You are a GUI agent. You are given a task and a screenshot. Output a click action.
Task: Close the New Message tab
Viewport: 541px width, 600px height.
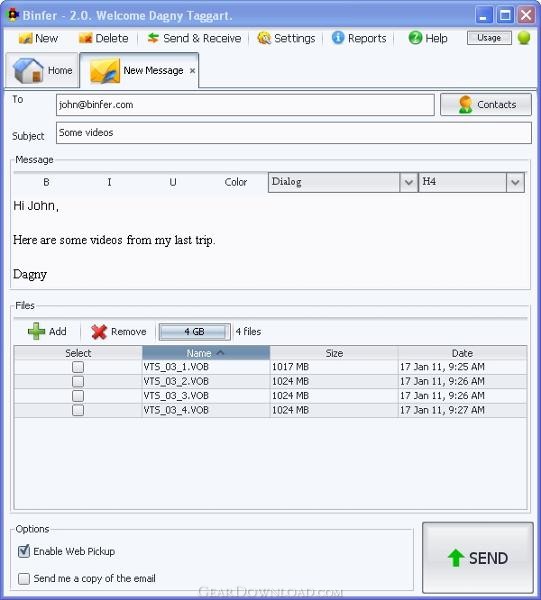tap(192, 70)
